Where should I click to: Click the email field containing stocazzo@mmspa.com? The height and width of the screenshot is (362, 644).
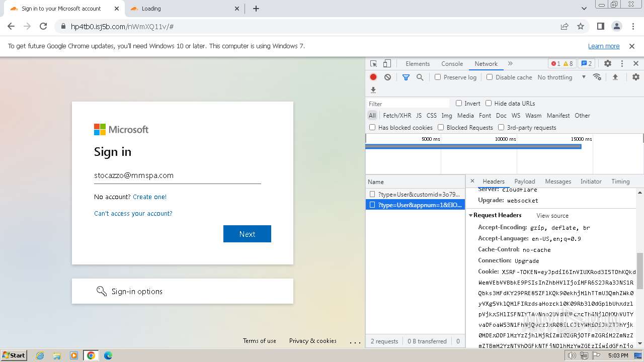tap(178, 175)
